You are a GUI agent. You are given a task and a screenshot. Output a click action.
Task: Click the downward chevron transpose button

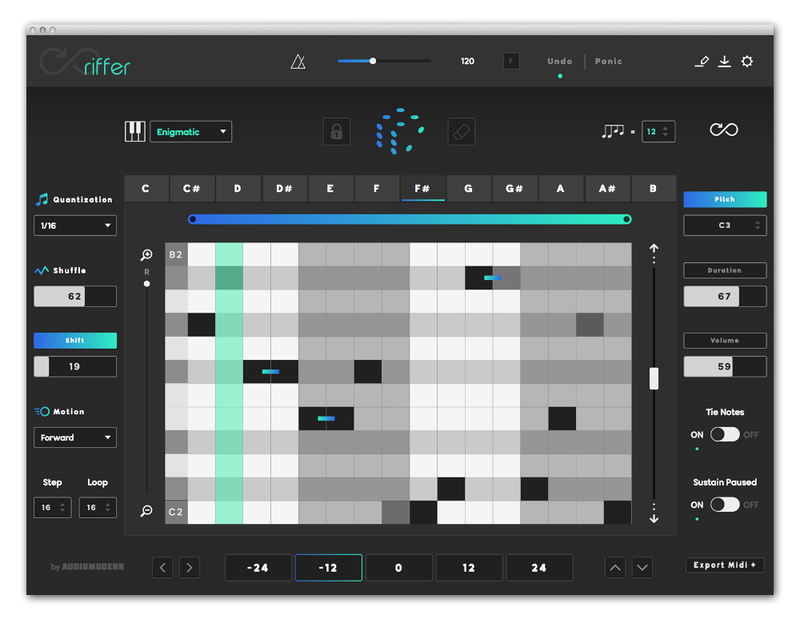pos(642,567)
